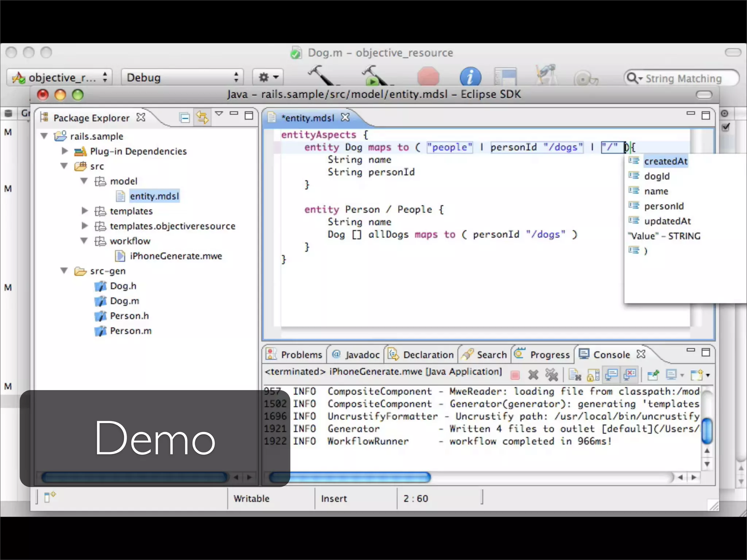
Task: Click the Editor layout icon in Xcode toolbar
Action: click(x=506, y=77)
